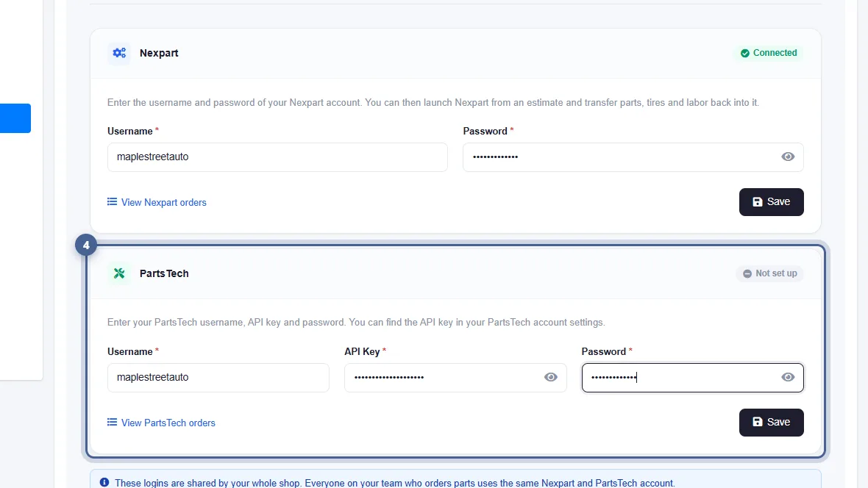Open View PartsTech orders link
The width and height of the screenshot is (868, 488).
[161, 423]
